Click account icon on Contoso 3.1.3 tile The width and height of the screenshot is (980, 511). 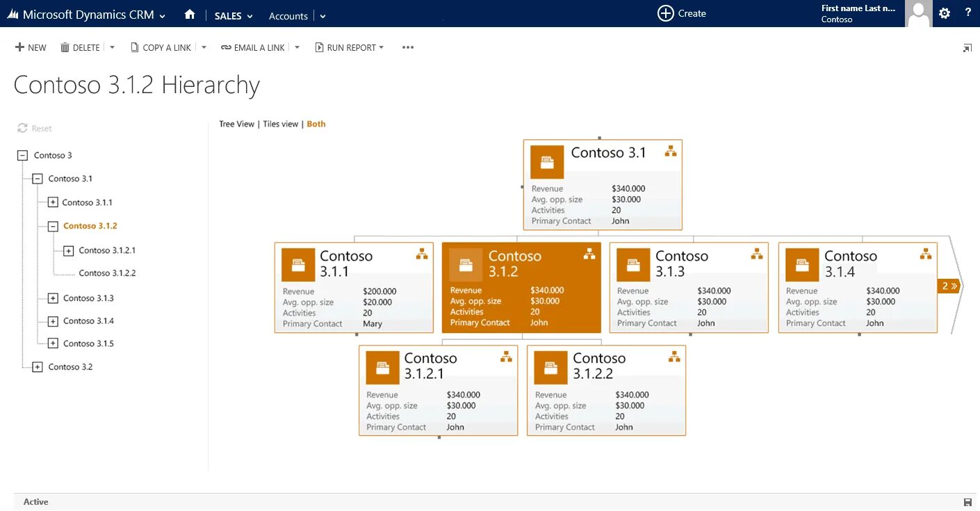633,265
